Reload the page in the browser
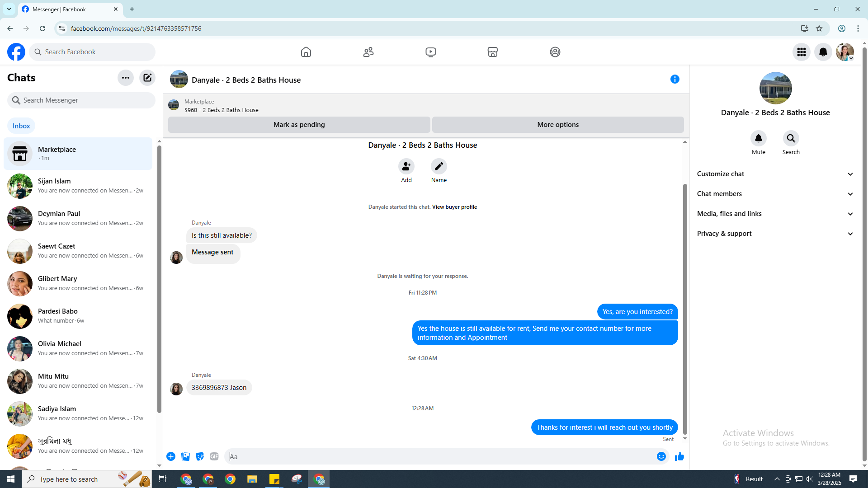868x488 pixels. (x=42, y=28)
